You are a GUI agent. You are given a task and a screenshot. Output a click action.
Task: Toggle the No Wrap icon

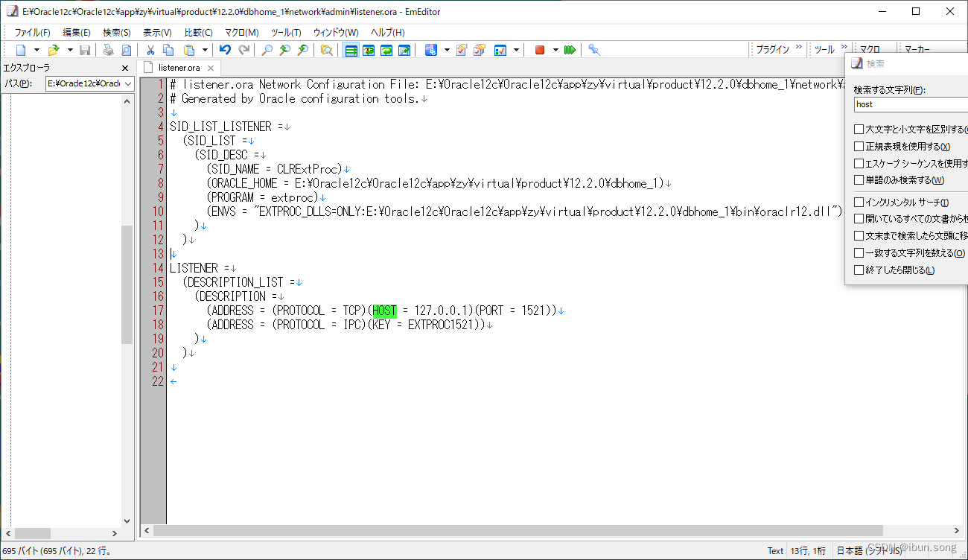pos(351,50)
